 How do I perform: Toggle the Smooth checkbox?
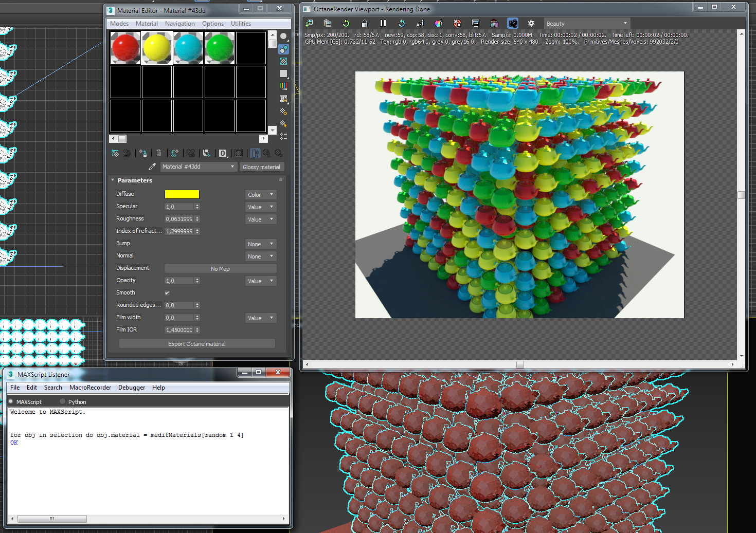pos(167,293)
